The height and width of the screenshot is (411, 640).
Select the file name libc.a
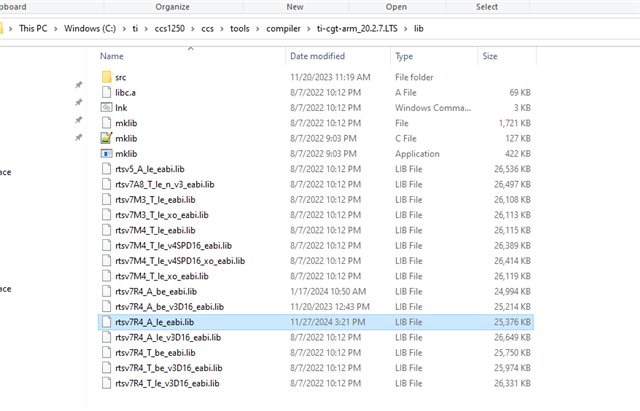click(125, 92)
